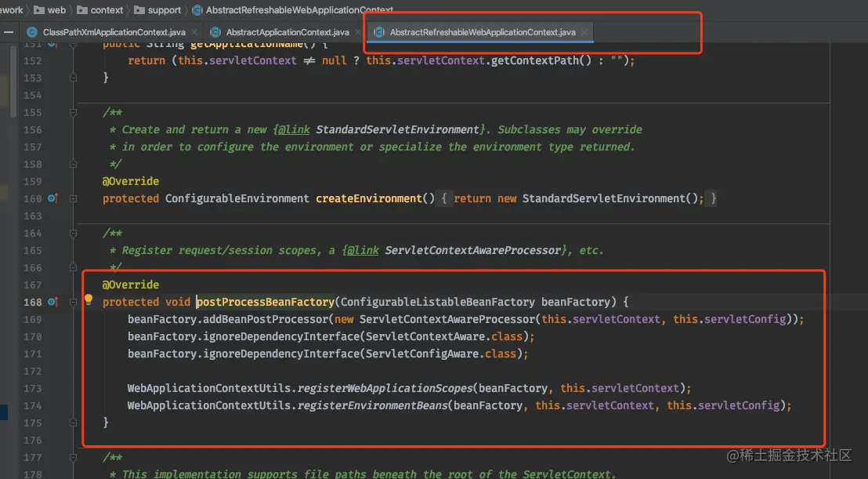Click ServletConfigAware.class on line 171
Viewport: 868px width, 479px height.
(440, 354)
